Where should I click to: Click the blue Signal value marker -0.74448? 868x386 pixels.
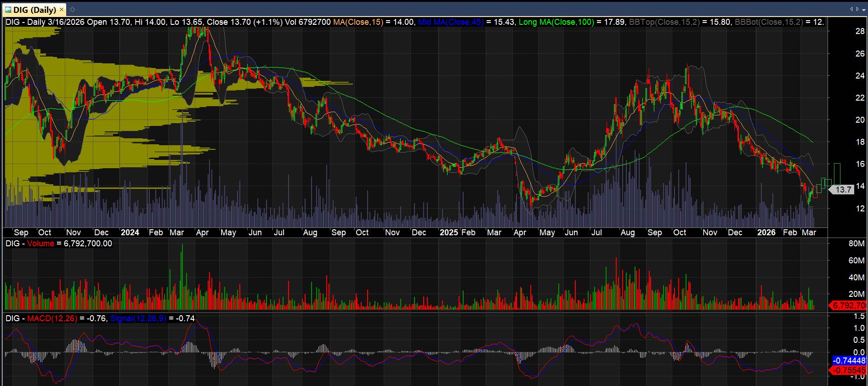(850, 361)
